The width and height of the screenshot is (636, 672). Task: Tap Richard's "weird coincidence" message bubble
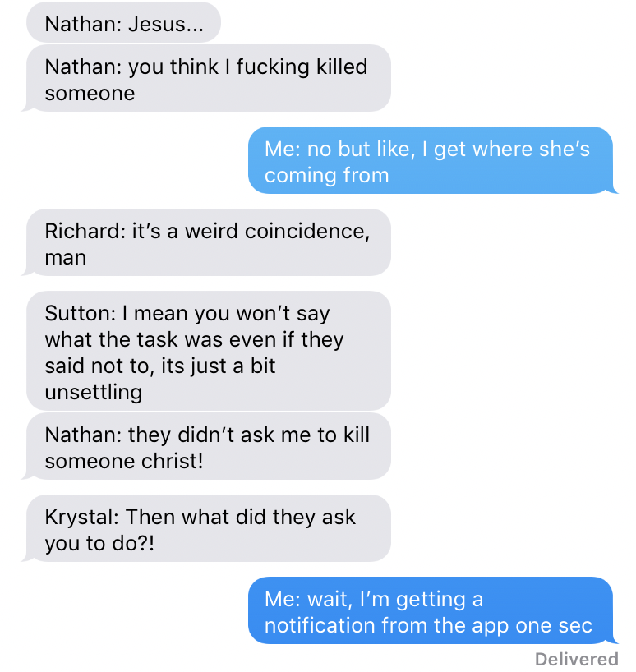[208, 242]
